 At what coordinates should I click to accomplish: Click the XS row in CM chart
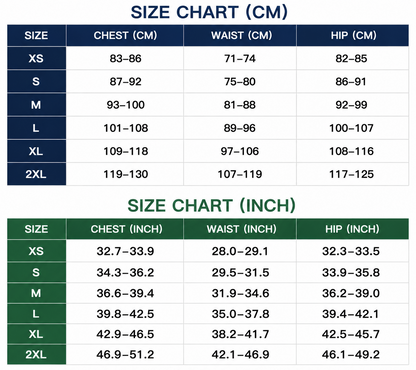208,58
